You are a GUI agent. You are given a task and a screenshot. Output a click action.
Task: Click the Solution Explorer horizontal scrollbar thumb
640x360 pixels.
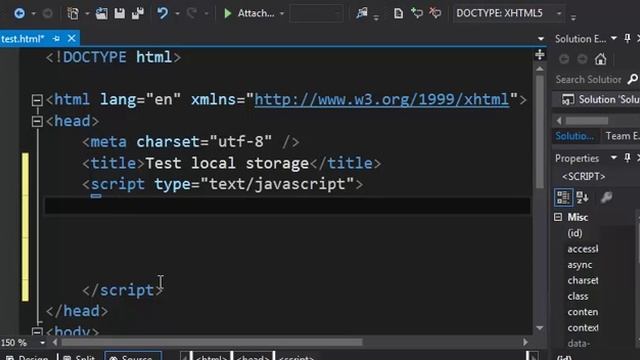click(587, 120)
